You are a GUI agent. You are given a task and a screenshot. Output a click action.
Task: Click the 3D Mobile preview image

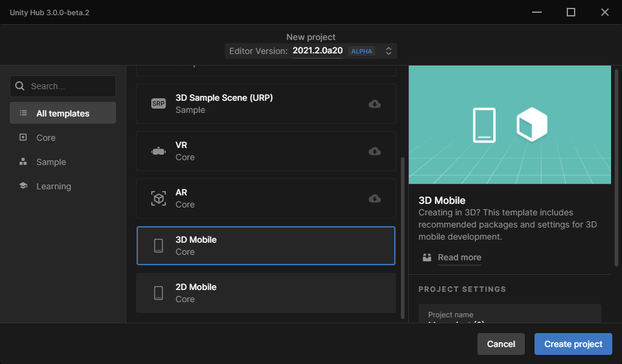click(x=510, y=124)
